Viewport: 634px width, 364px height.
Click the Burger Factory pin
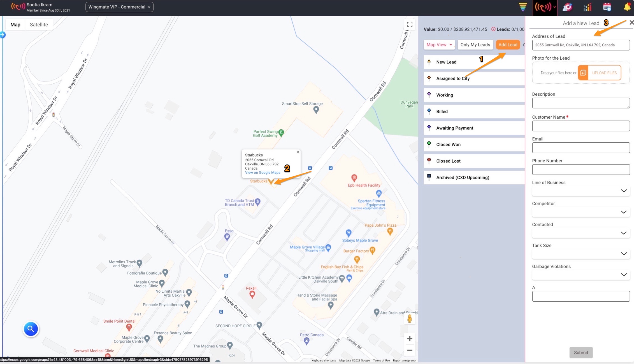(372, 250)
